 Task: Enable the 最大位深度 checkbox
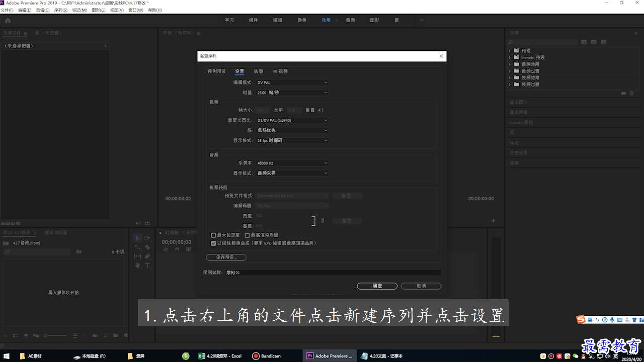tap(213, 235)
